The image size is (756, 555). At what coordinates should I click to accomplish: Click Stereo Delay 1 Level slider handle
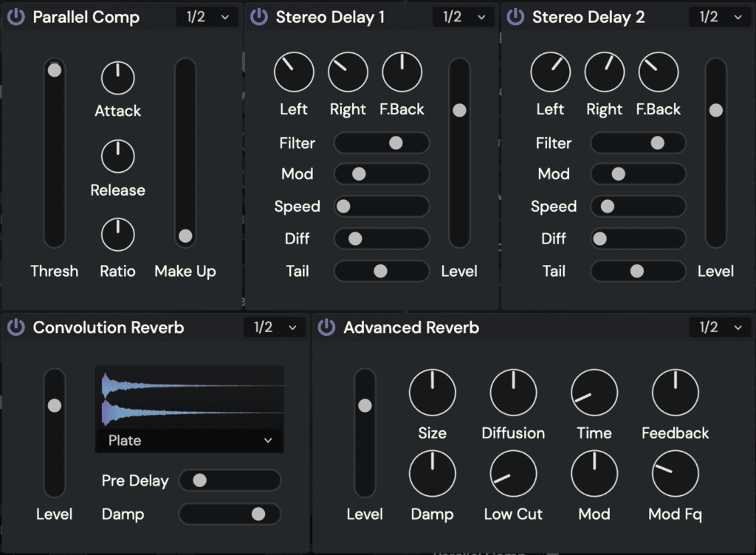click(459, 110)
